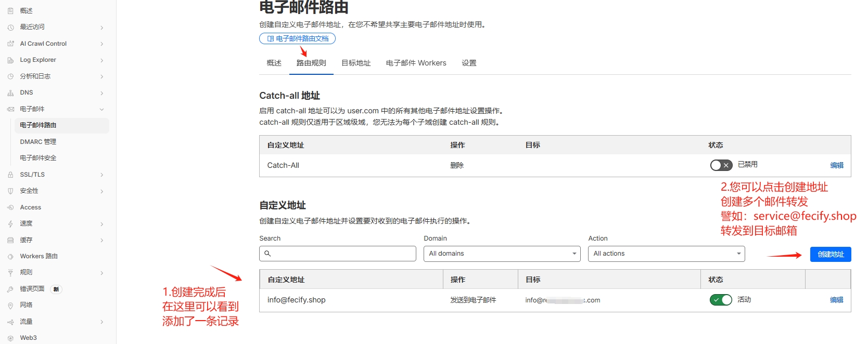The width and height of the screenshot is (868, 344).
Task: Click the Security shield icon in sidebar
Action: click(x=10, y=191)
